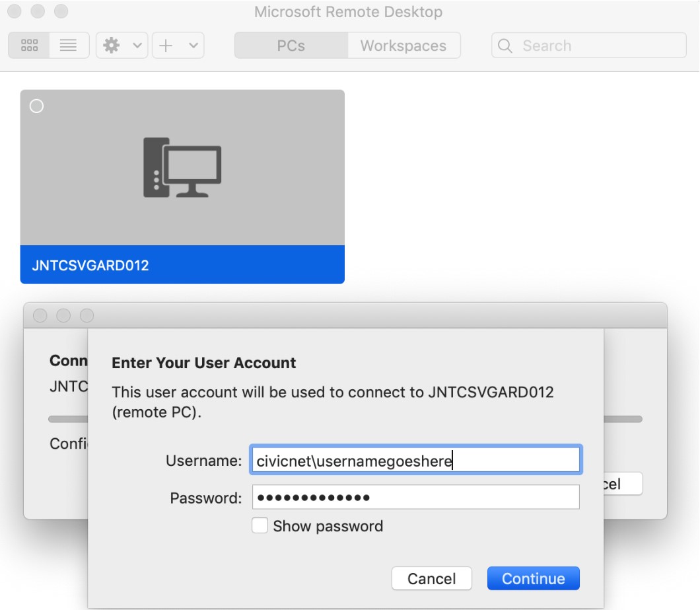Screen dimensions: 700x610
Task: Close the connection window behind the dialog
Action: (40, 315)
